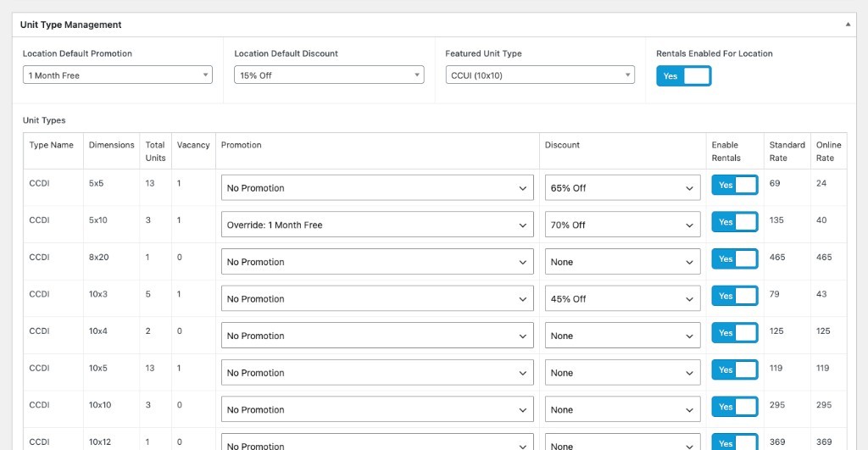The image size is (868, 450).
Task: Open the 70% Off discount dropdown
Action: (622, 225)
